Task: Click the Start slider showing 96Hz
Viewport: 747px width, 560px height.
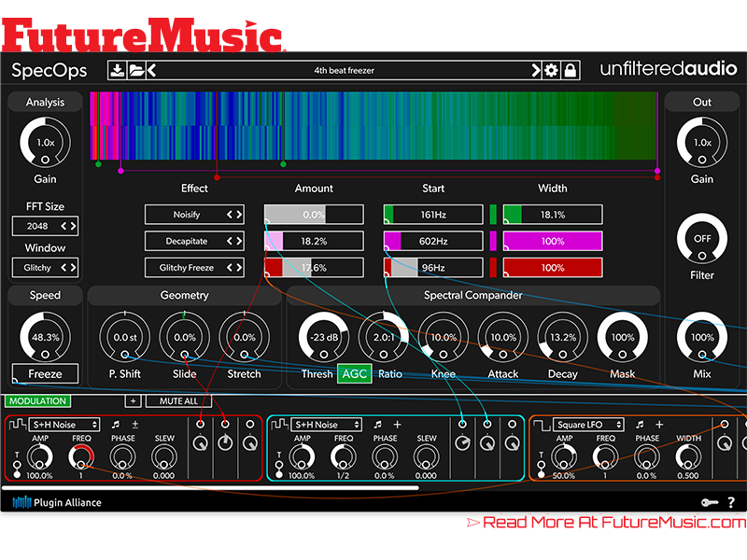Action: pyautogui.click(x=433, y=268)
